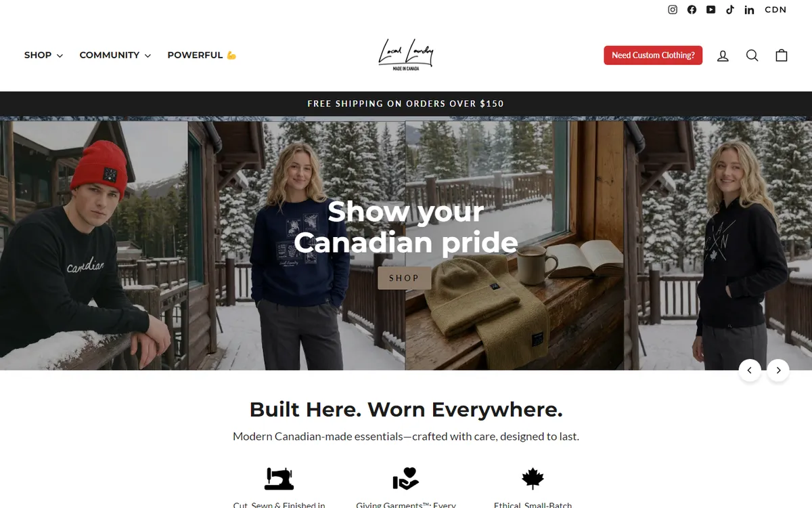Viewport: 812px width, 508px height.
Task: Click the free shipping announcement bar
Action: 406,104
